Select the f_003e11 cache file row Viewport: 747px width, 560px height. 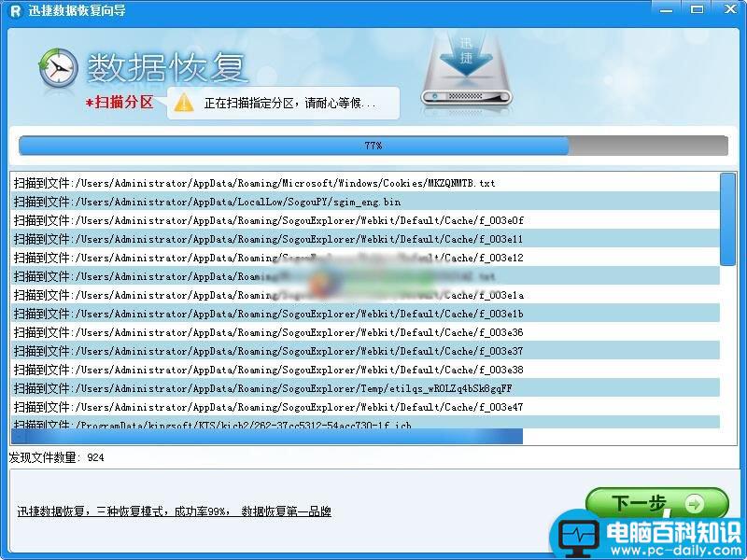365,239
